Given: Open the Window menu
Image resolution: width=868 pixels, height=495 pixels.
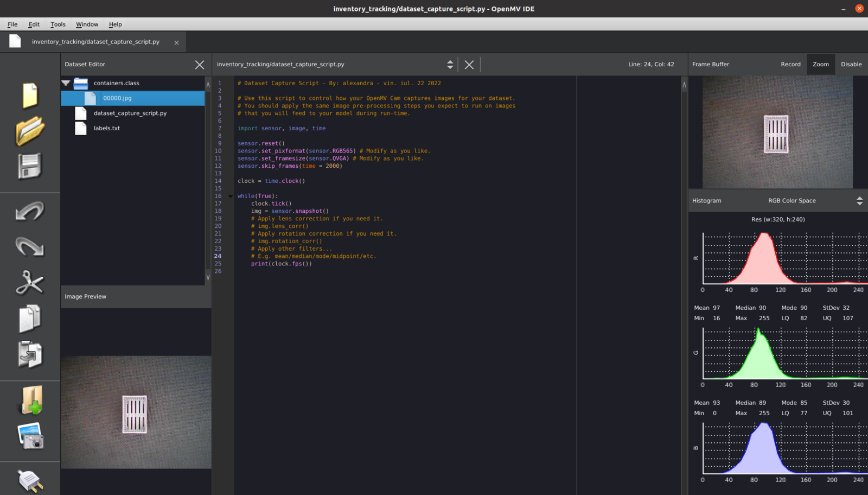Looking at the screenshot, I should point(87,24).
